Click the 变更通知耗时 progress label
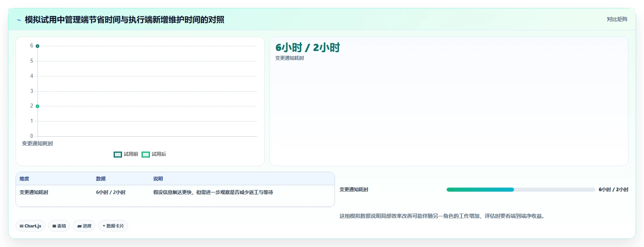The image size is (644, 247). coord(354,190)
